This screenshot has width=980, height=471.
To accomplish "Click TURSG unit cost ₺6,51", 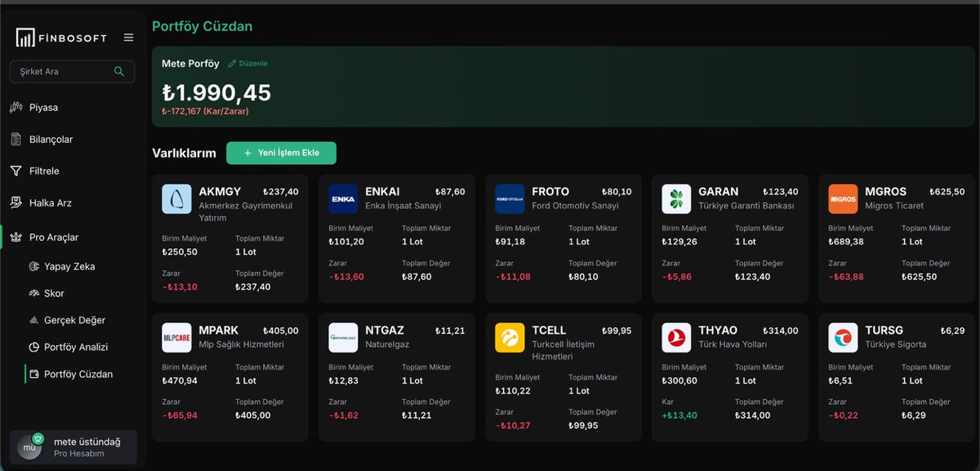I will 841,380.
